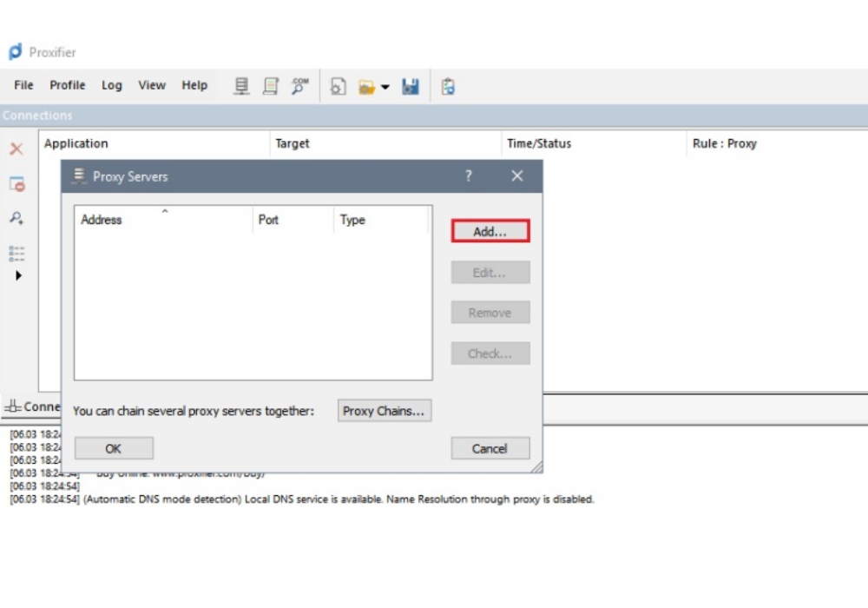Click the window-with-red-circle sidebar icon

tap(17, 184)
